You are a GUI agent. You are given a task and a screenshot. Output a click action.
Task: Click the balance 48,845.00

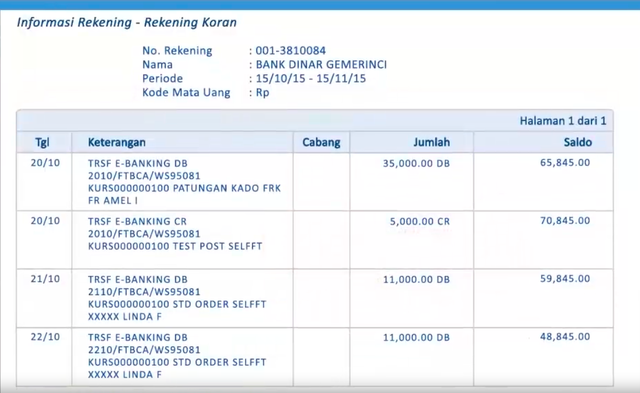(x=565, y=337)
